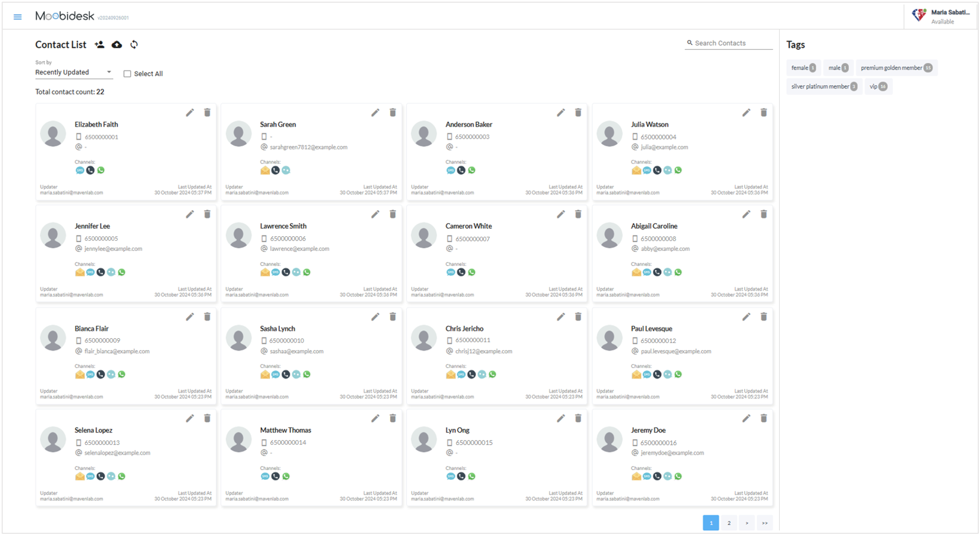Screen dimensions: 980x535
Task: Open the Sort by Recently Updated dropdown
Action: [x=73, y=72]
